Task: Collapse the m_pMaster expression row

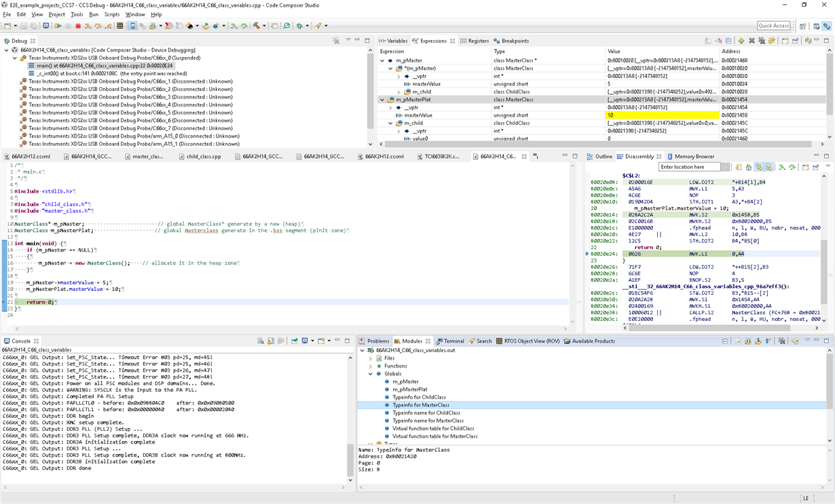Action: click(x=382, y=60)
